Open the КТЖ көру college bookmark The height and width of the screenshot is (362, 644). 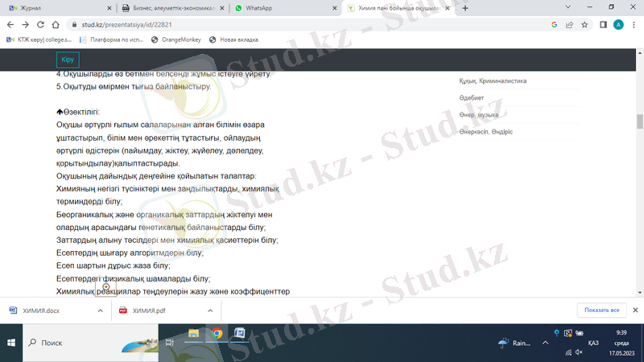click(x=39, y=39)
